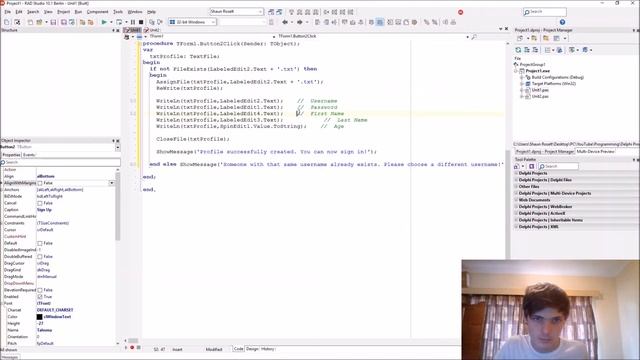Image resolution: width=640 pixels, height=360 pixels.
Task: Click the Pause button in the debug toolbar
Action: tap(133, 22)
